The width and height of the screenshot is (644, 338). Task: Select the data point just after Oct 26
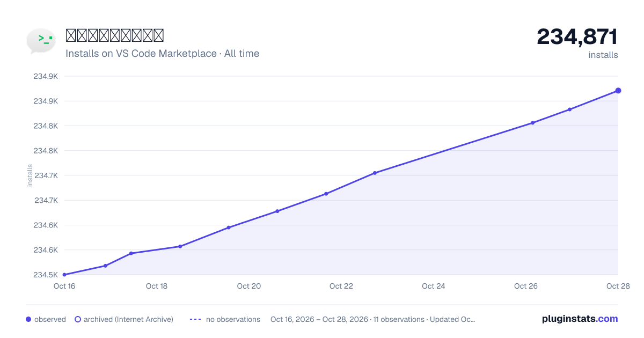[533, 123]
